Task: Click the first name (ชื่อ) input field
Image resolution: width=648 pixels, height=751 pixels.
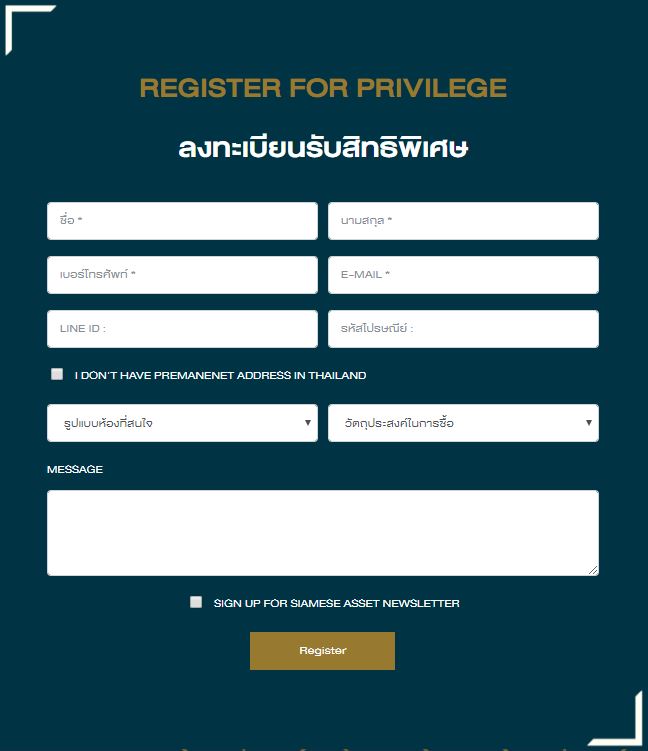Action: coord(182,221)
